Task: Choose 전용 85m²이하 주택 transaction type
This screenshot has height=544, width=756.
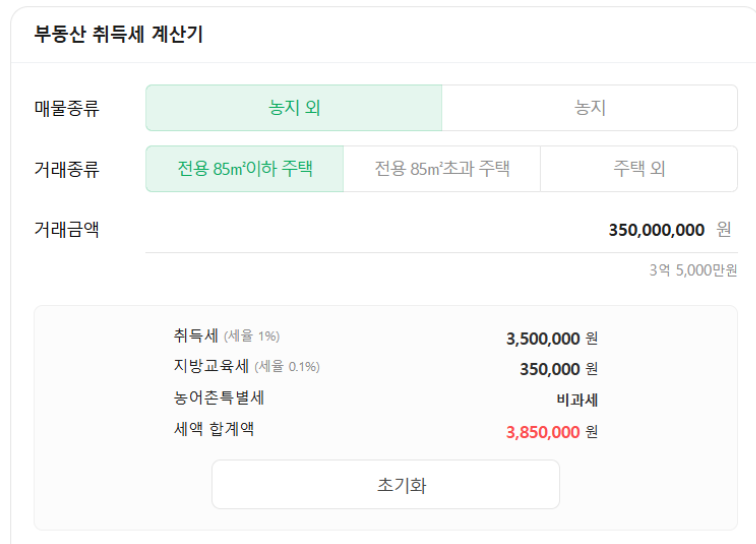Action: (245, 168)
